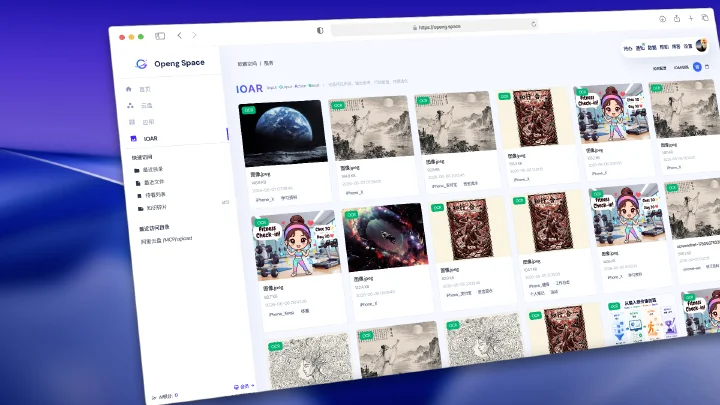The width and height of the screenshot is (720, 405).
Task: Go to the Home item with house icon
Action: click(x=138, y=89)
